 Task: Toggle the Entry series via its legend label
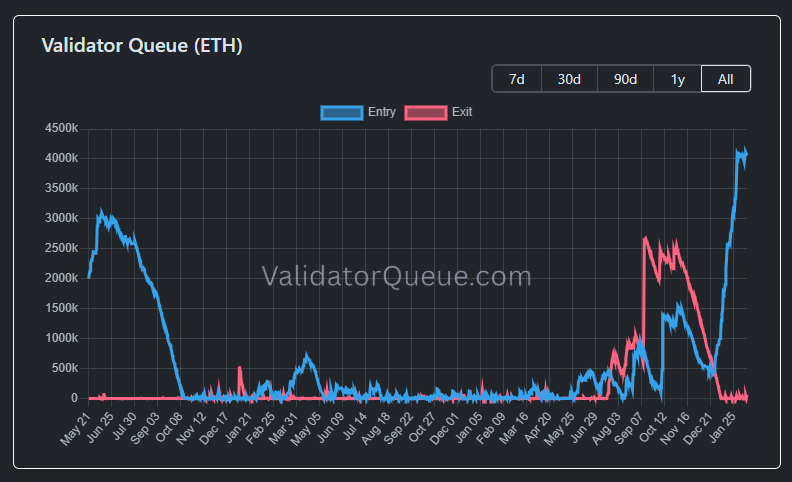click(x=381, y=112)
